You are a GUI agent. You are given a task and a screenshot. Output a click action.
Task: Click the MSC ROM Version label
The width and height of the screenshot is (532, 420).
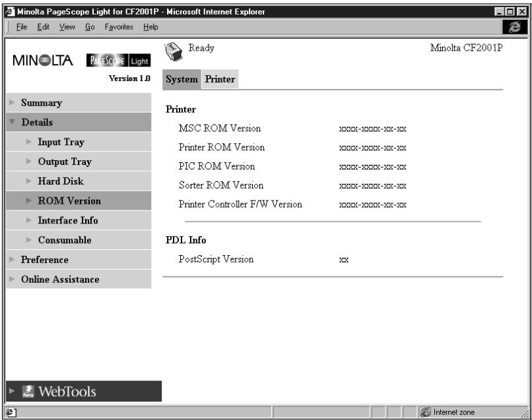pyautogui.click(x=220, y=129)
